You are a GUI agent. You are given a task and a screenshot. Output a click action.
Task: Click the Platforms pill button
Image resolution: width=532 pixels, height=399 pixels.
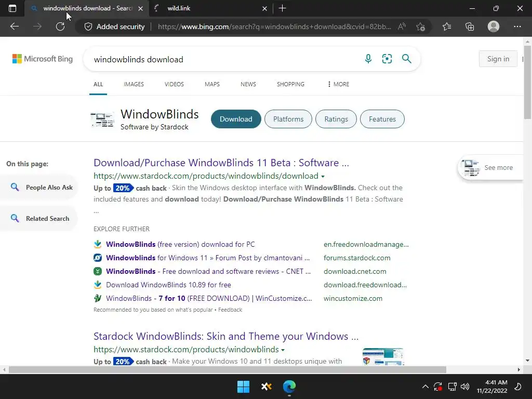288,119
